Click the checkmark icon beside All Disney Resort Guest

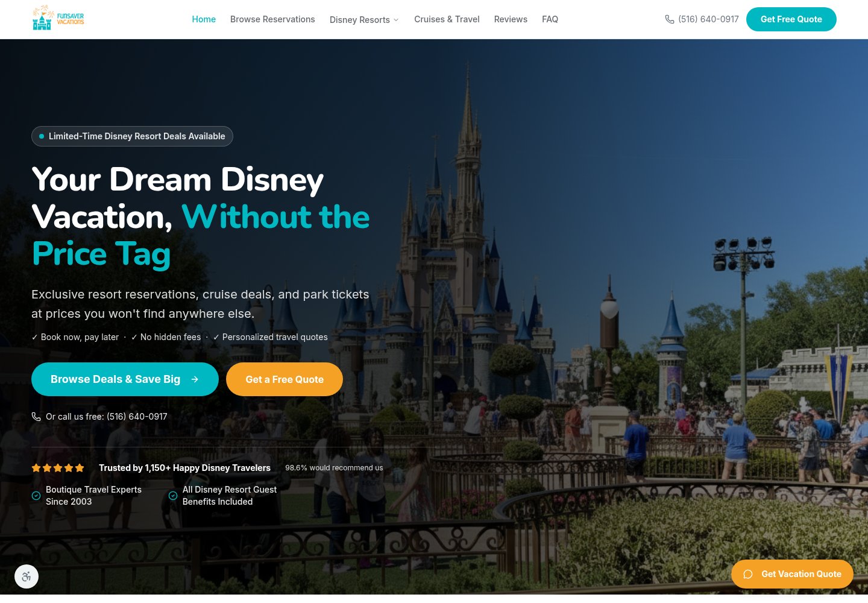[x=173, y=496]
